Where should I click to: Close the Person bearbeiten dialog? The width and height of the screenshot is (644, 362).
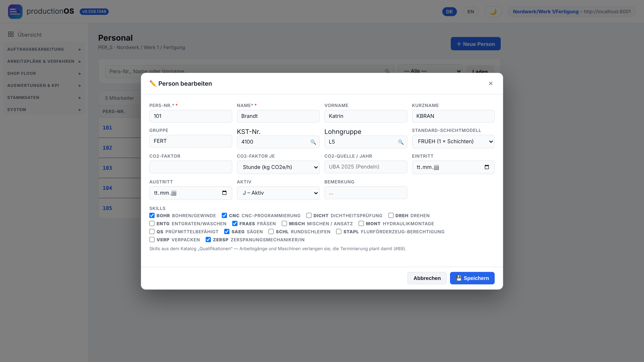tap(490, 83)
